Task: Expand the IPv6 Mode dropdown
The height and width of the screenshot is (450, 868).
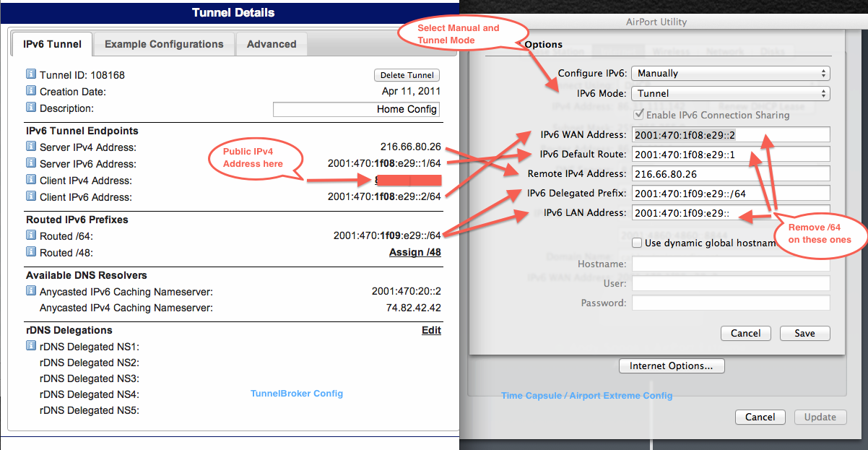Action: click(731, 94)
